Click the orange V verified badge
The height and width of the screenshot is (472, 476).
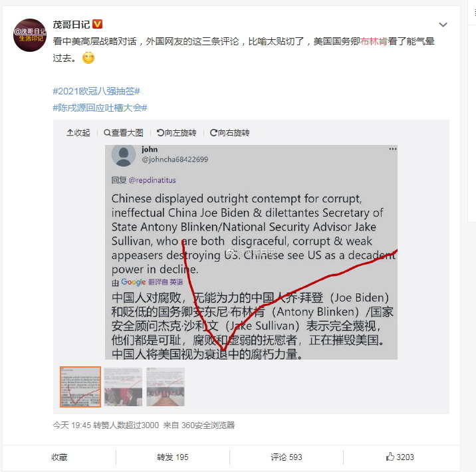97,24
